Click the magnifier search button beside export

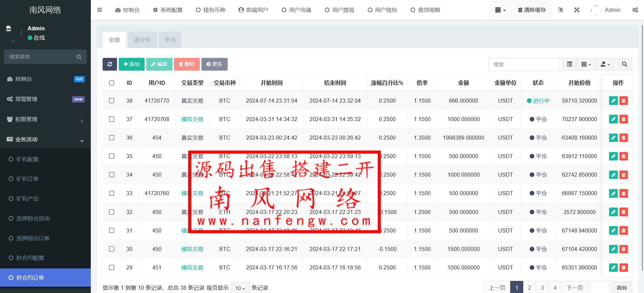pyautogui.click(x=624, y=64)
